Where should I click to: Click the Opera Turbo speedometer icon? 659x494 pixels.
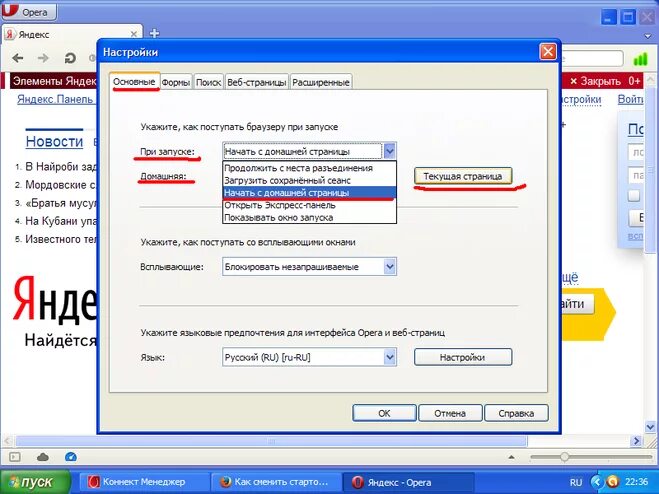(x=71, y=457)
